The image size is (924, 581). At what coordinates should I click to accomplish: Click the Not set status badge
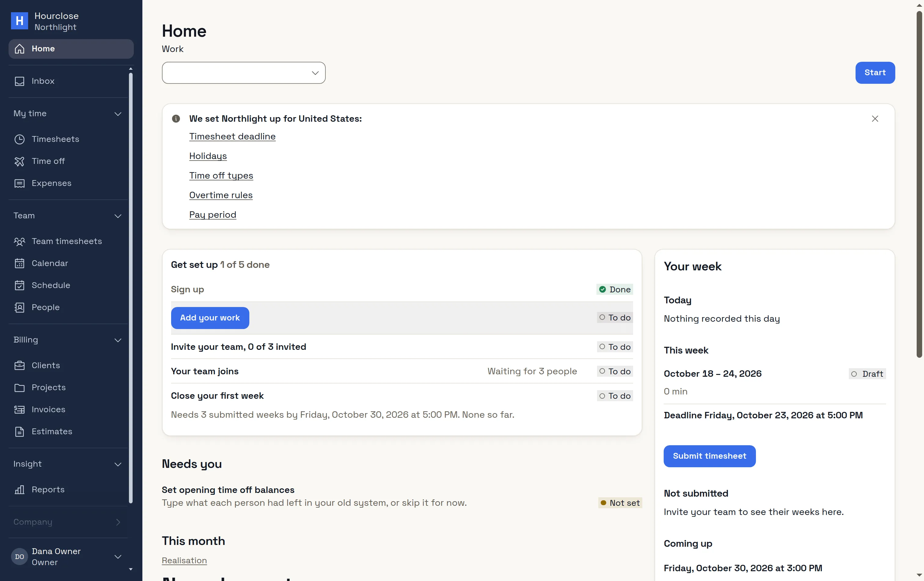pyautogui.click(x=620, y=503)
